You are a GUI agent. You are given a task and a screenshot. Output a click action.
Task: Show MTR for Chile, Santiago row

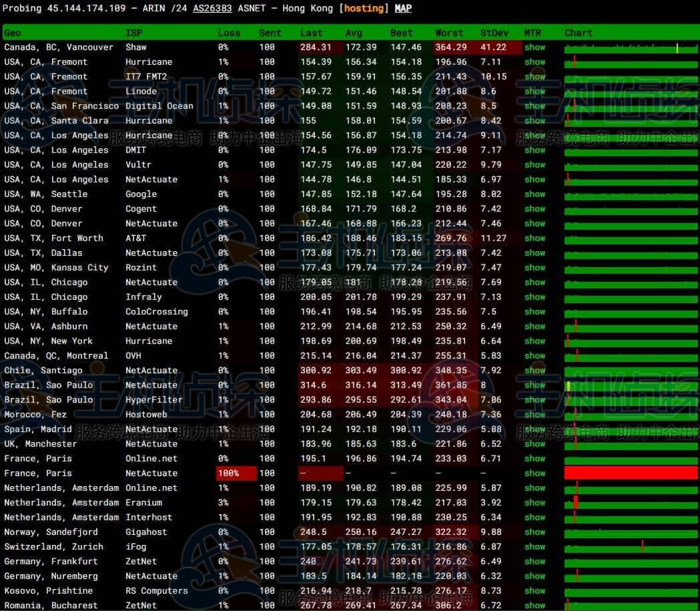tap(535, 371)
